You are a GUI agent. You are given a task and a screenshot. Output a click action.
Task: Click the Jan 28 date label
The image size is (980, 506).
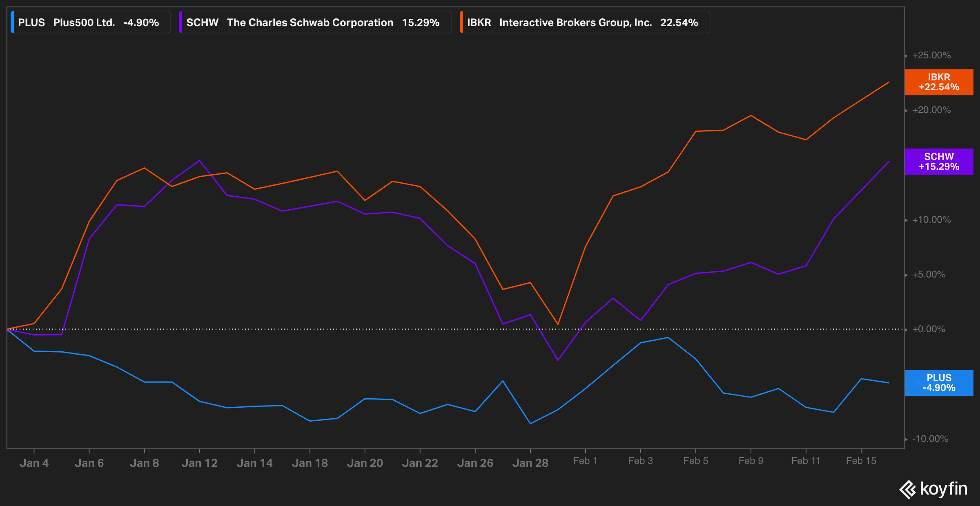point(530,463)
